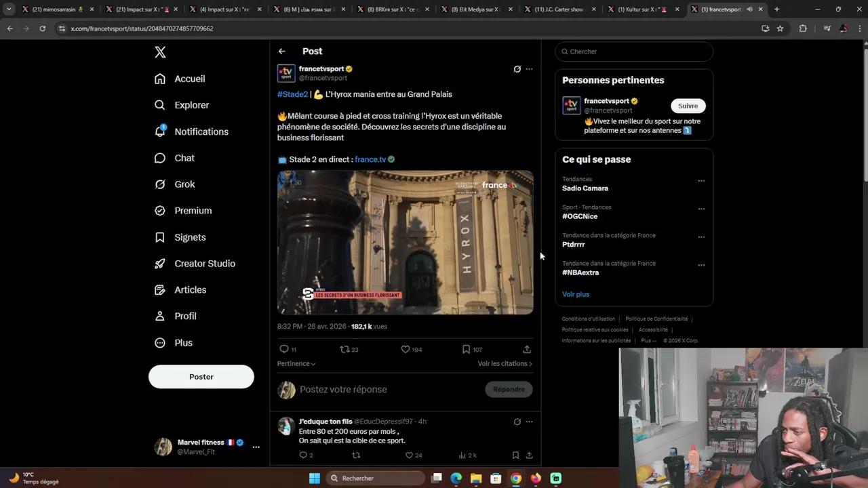868x488 pixels.
Task: Open options for Ptdrrrr trend
Action: tap(701, 237)
